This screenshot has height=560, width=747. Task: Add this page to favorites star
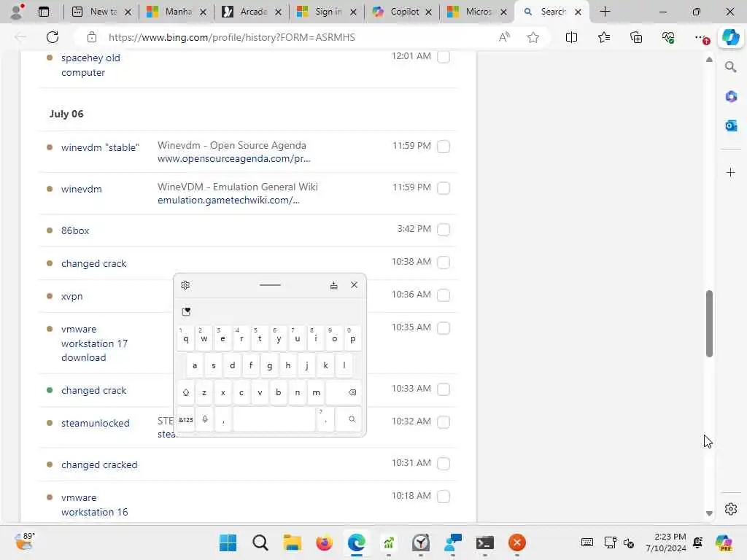point(533,37)
